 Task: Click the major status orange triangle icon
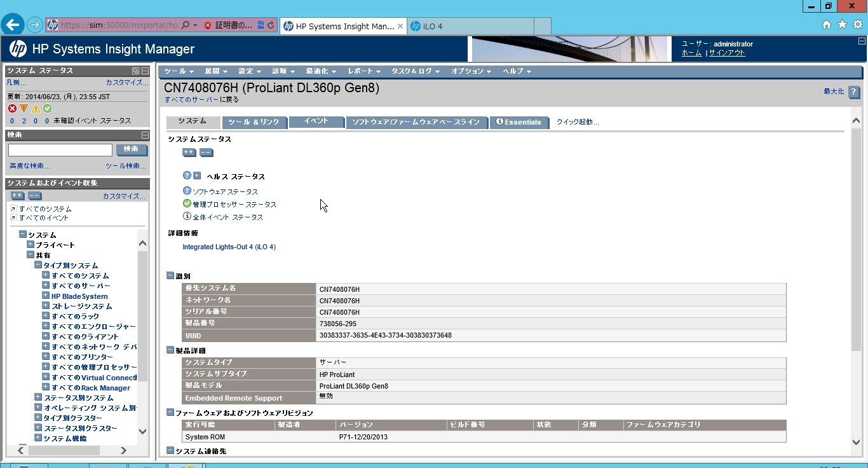(24, 109)
